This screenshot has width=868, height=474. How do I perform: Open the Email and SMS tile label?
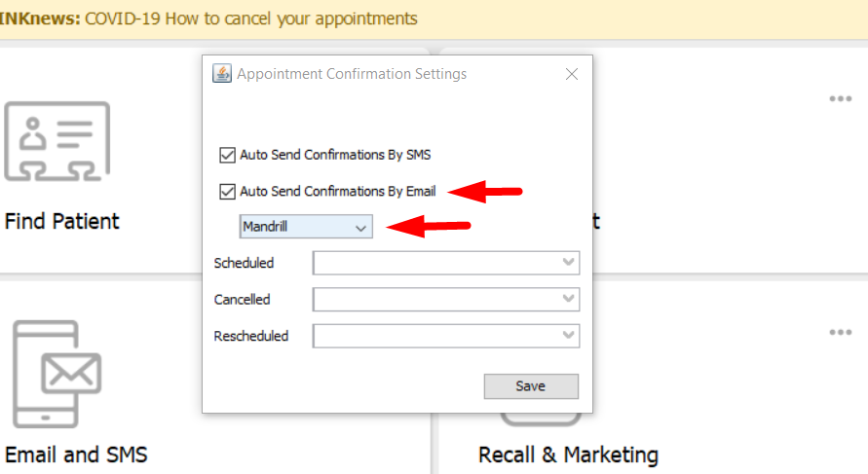[76, 455]
